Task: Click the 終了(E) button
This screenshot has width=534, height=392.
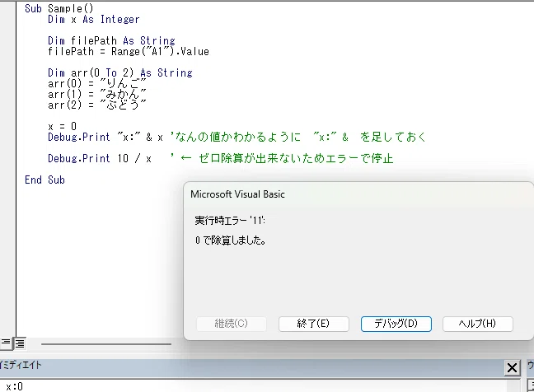Action: (x=314, y=324)
